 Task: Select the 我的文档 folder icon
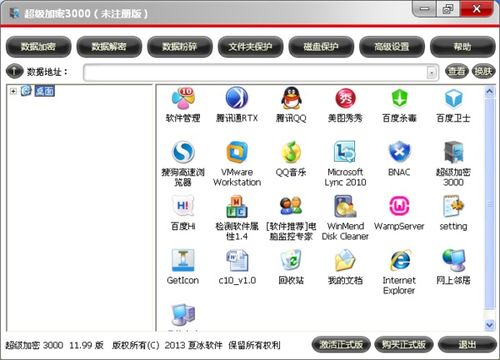(345, 261)
